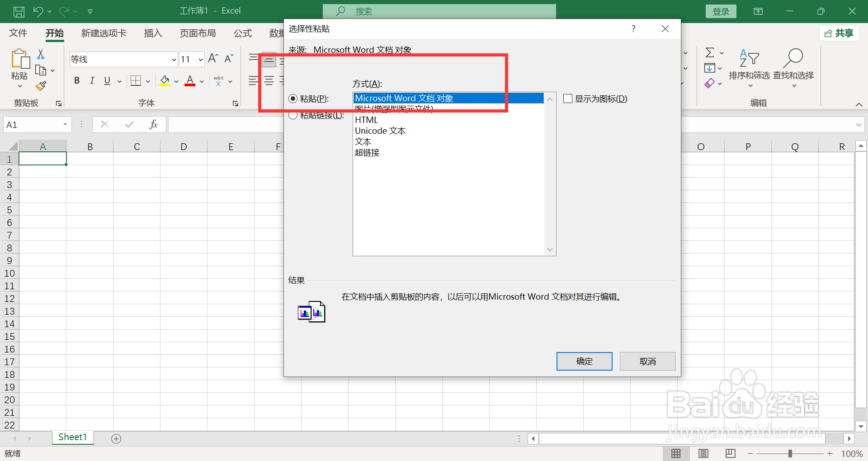Open 查找和选择 find and select
Viewport: 868px width, 461px height.
tap(793, 68)
